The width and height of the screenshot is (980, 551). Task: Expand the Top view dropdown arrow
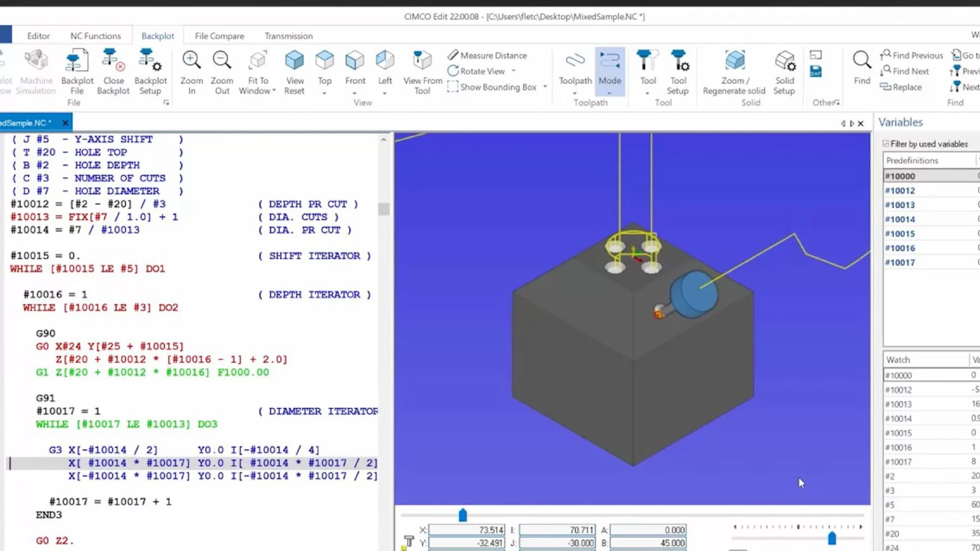324,93
